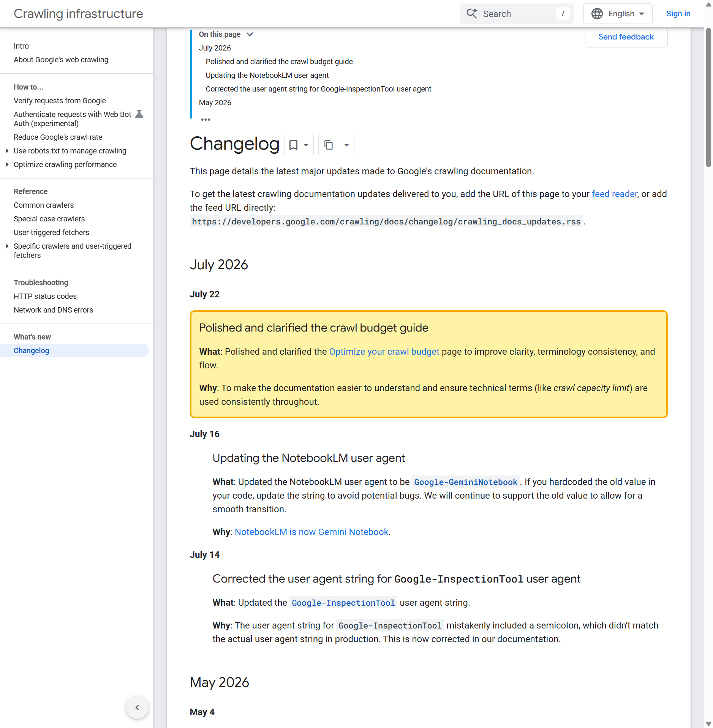Open Authenticate requests with Web Bot Auth
Screen dimensions: 713x728
[73, 119]
